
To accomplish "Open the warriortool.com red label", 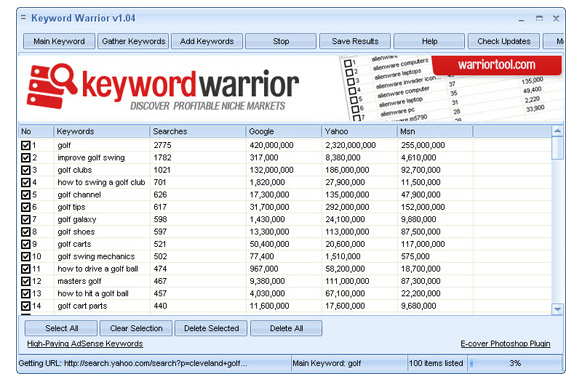I will (497, 65).
